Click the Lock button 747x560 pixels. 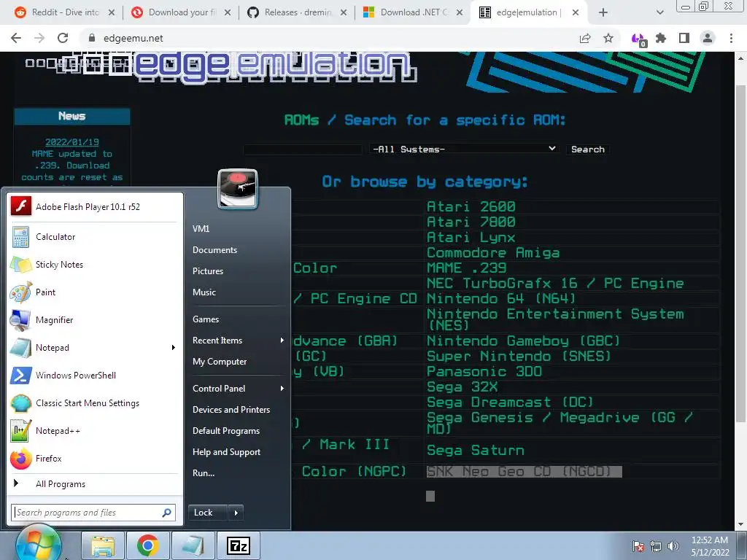point(209,513)
